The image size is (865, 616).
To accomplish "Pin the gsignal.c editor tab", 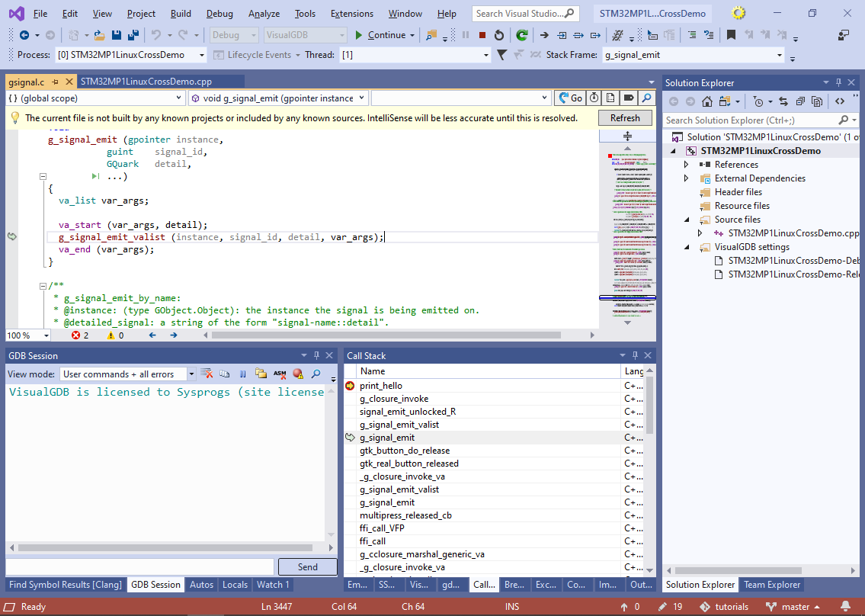I will [x=55, y=82].
